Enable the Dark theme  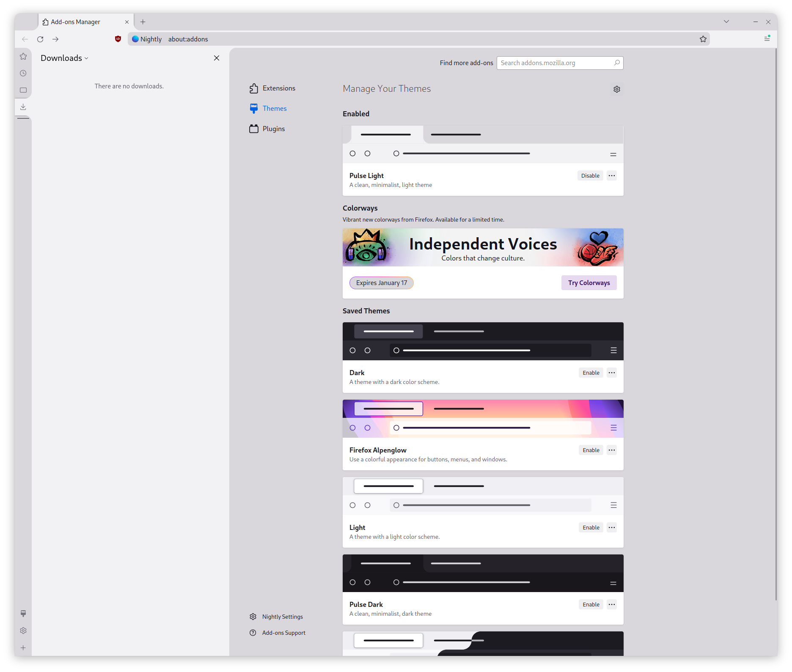[591, 373]
